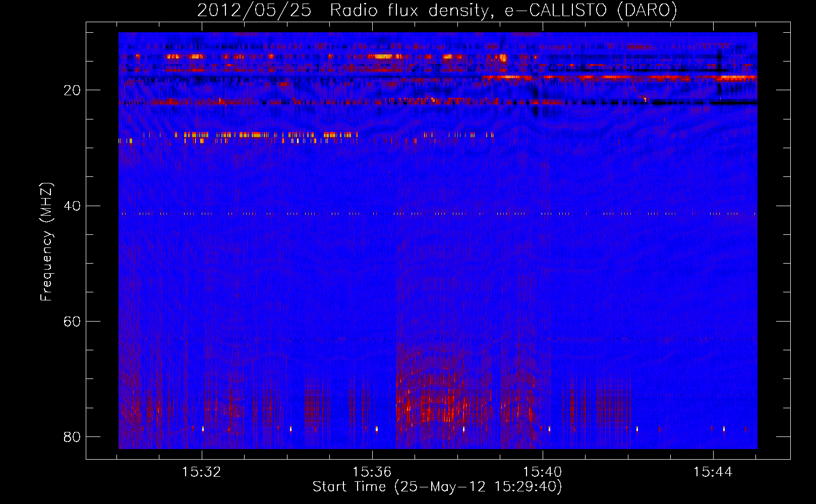Click the 15:44 time axis label

[713, 472]
